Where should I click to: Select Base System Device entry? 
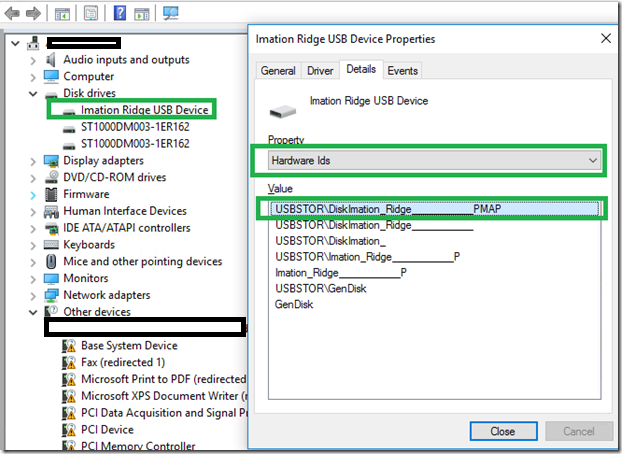coord(129,346)
